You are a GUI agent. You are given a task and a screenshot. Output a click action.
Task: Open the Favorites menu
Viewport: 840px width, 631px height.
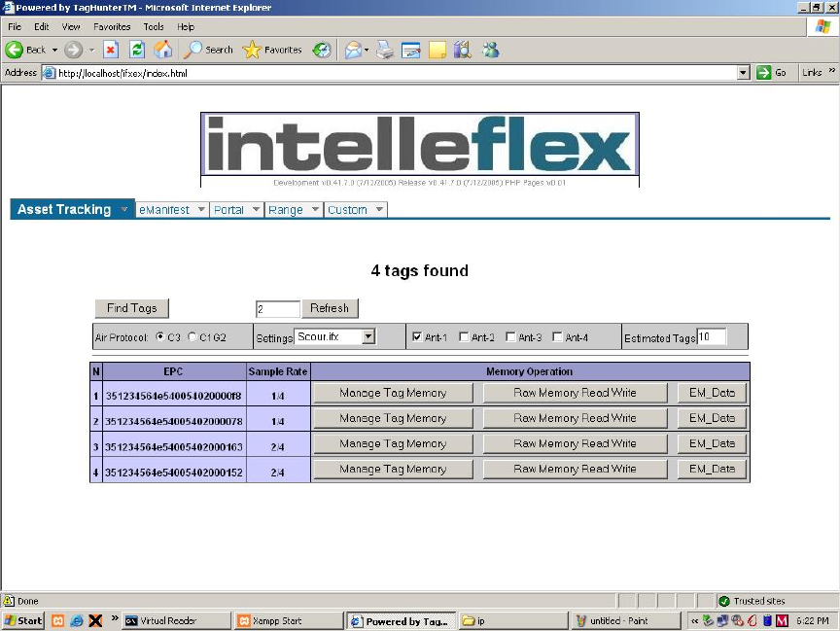tap(112, 27)
